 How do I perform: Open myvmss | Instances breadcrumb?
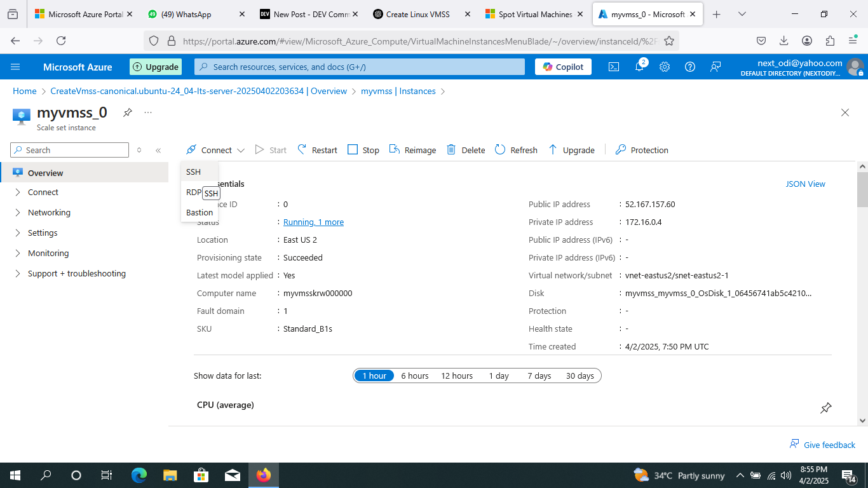[398, 91]
